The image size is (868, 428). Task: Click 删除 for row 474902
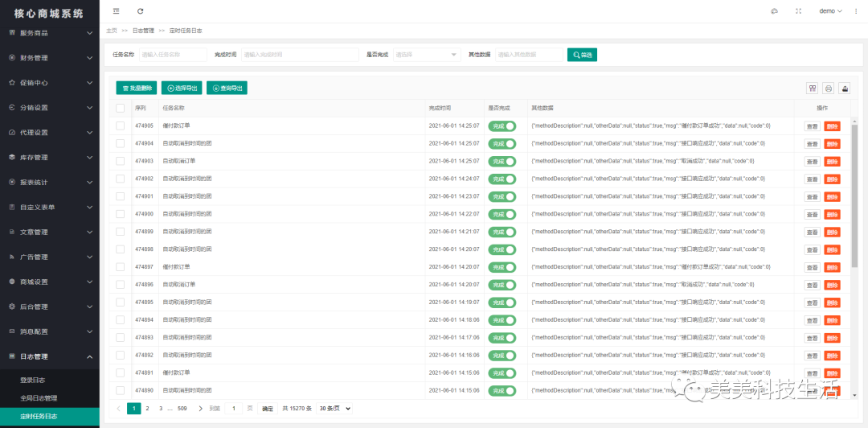coord(832,179)
